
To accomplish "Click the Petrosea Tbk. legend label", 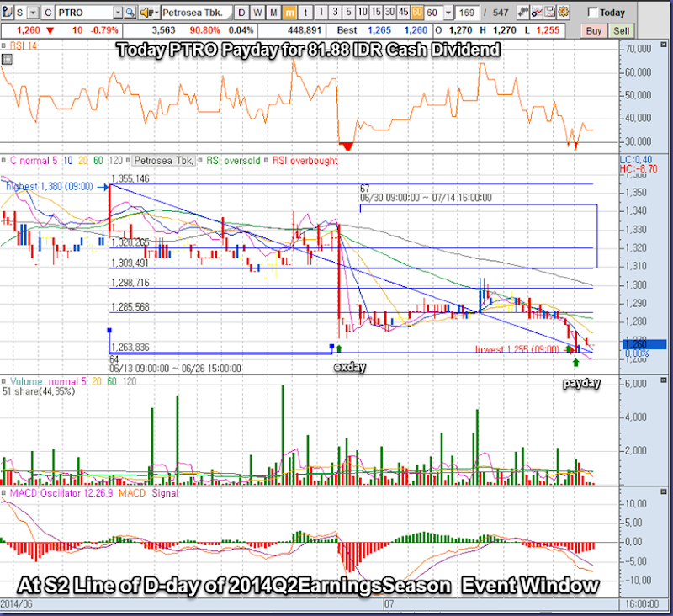I will point(163,161).
